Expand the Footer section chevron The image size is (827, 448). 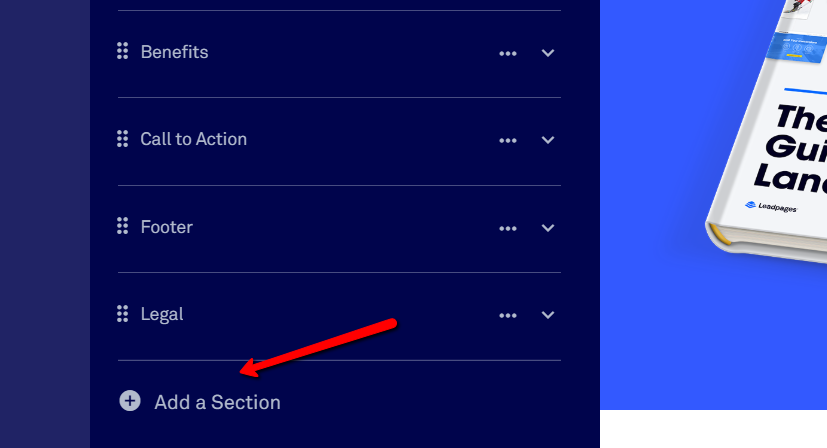pos(548,228)
